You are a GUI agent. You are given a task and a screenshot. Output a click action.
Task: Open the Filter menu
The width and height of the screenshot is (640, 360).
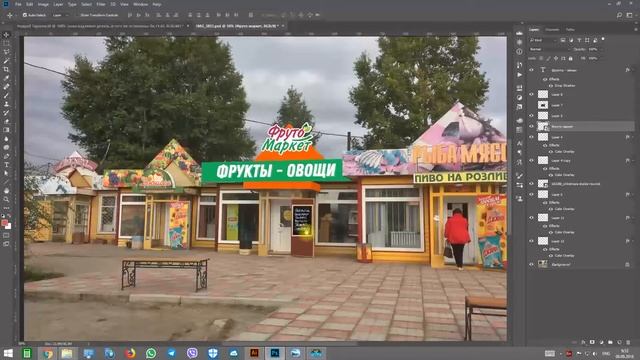click(x=101, y=4)
